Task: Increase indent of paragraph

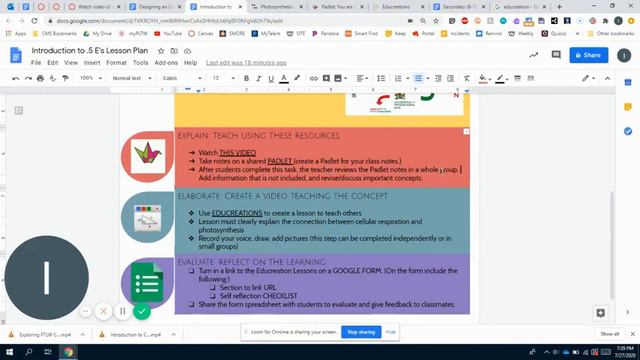Action: [x=450, y=78]
